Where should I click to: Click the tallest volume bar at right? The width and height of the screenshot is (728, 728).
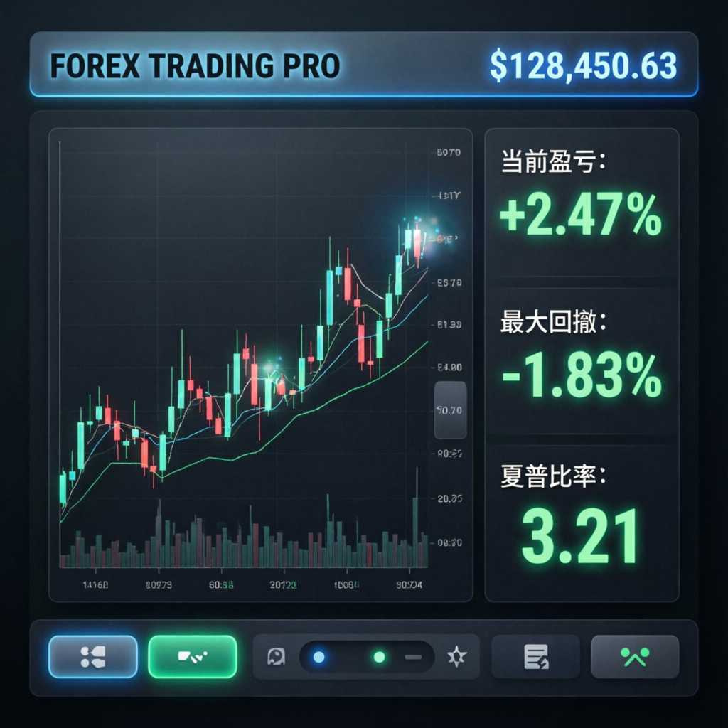416,518
